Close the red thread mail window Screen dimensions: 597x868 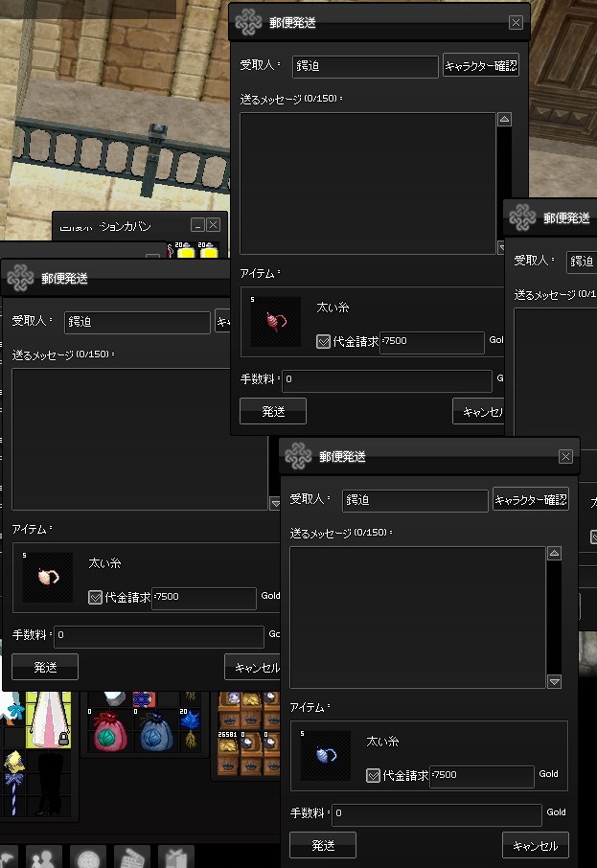(516, 22)
